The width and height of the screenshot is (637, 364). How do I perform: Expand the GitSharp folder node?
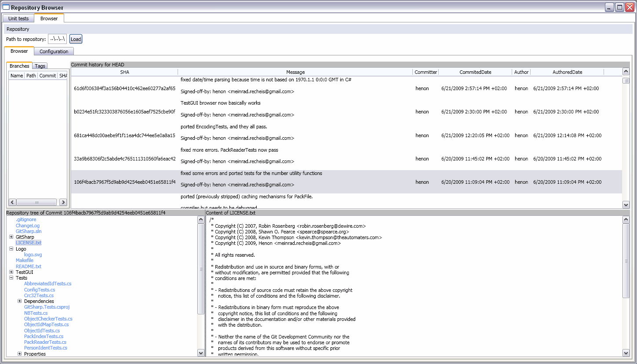click(11, 237)
